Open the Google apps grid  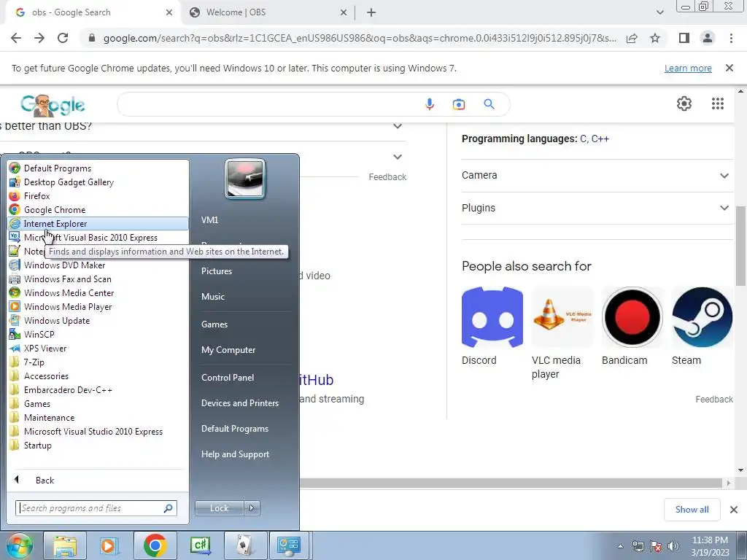[718, 104]
